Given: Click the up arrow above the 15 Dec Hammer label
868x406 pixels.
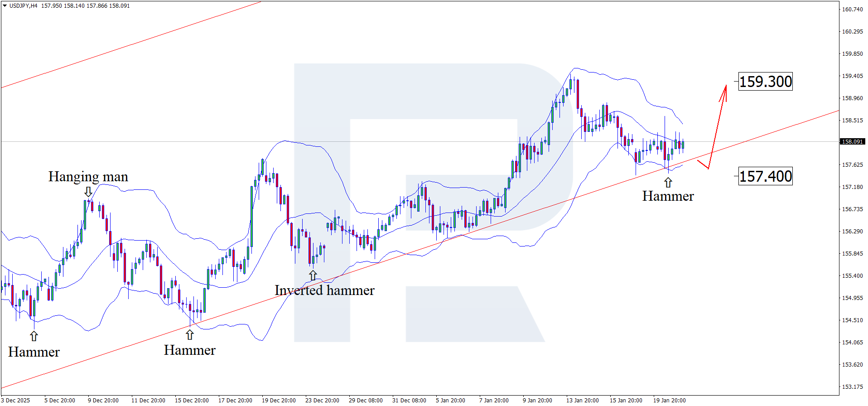Looking at the screenshot, I should tap(190, 335).
